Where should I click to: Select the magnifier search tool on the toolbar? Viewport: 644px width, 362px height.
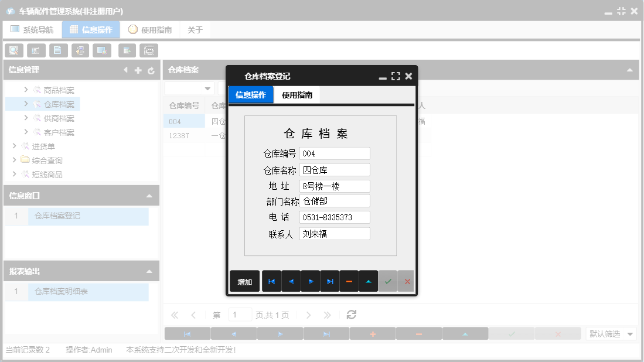click(x=13, y=50)
